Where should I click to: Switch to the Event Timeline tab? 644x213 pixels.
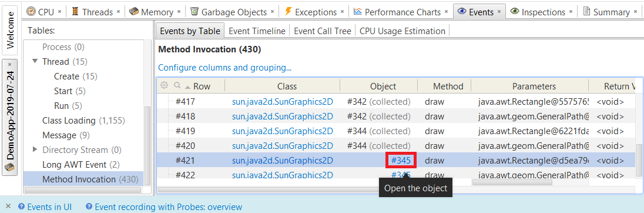tap(257, 31)
